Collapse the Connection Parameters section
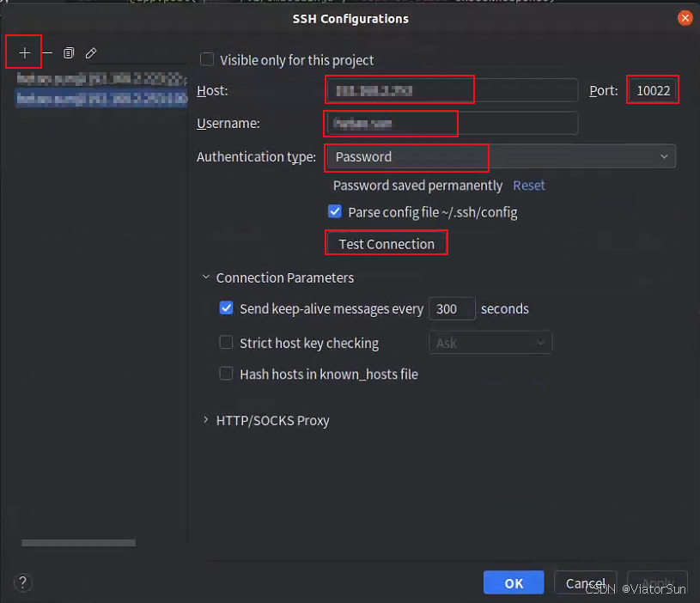This screenshot has height=603, width=700. pyautogui.click(x=206, y=277)
